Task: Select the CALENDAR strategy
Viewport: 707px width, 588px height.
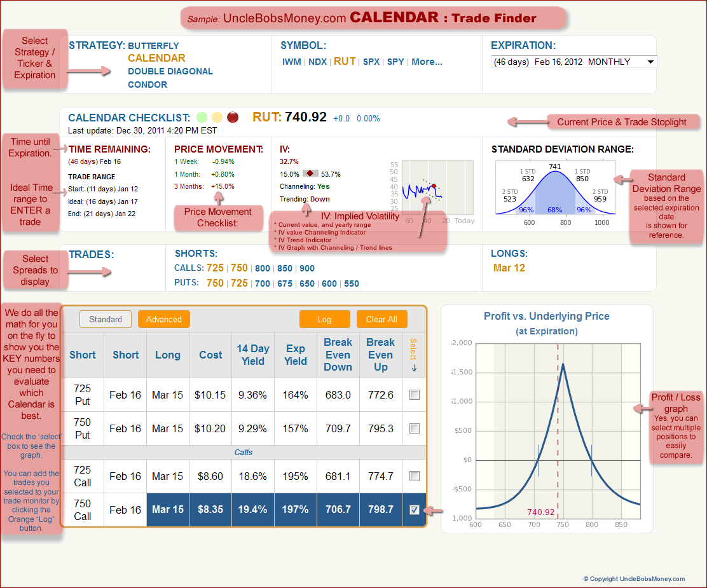Action: (x=156, y=58)
